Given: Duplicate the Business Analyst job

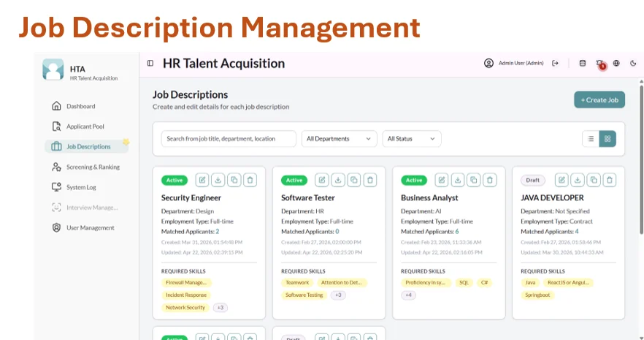Looking at the screenshot, I should point(474,180).
